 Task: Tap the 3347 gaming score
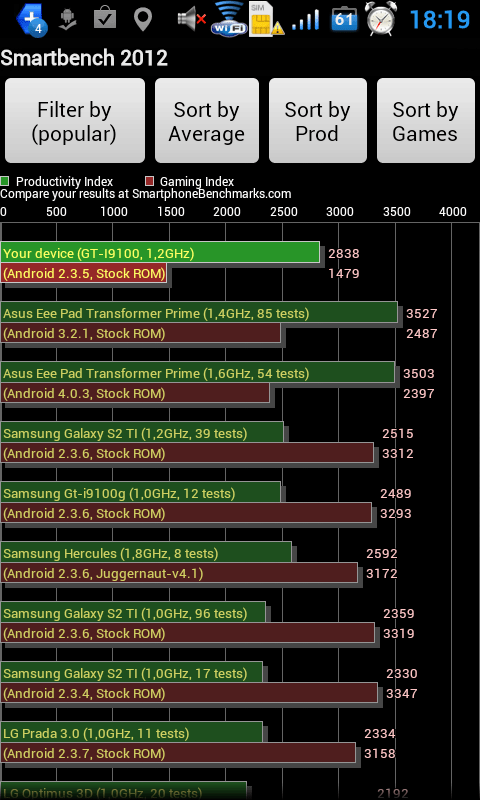[x=402, y=693]
